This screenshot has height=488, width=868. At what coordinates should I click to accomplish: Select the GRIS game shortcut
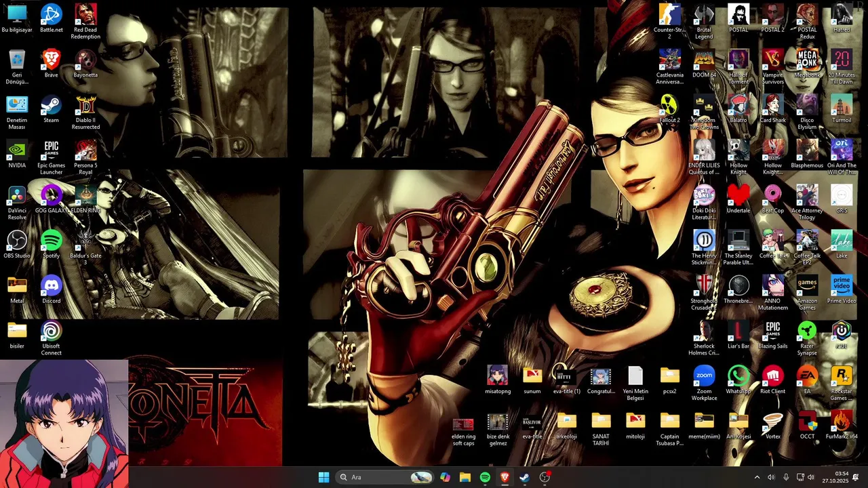tap(842, 200)
